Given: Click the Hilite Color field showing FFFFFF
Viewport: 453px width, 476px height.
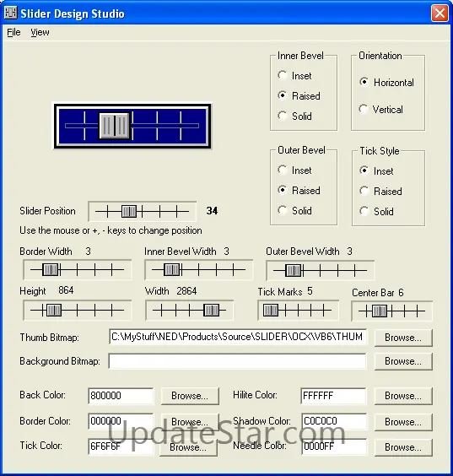Looking at the screenshot, I should tap(334, 396).
